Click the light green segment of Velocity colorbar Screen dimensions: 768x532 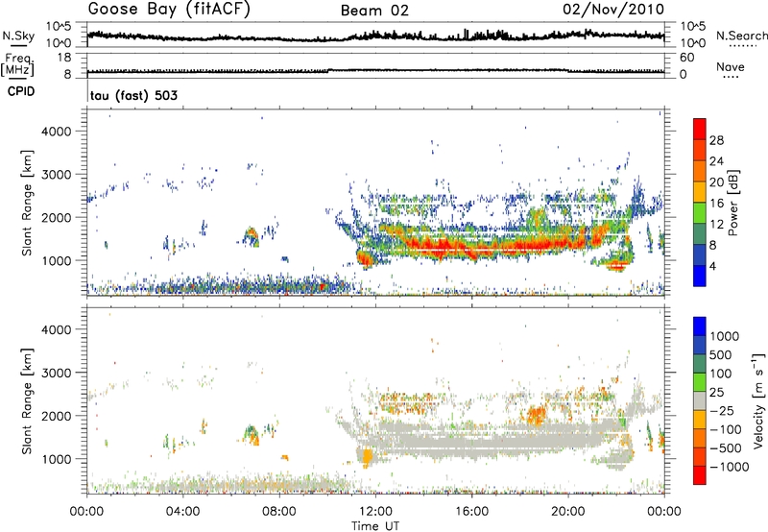tap(700, 382)
